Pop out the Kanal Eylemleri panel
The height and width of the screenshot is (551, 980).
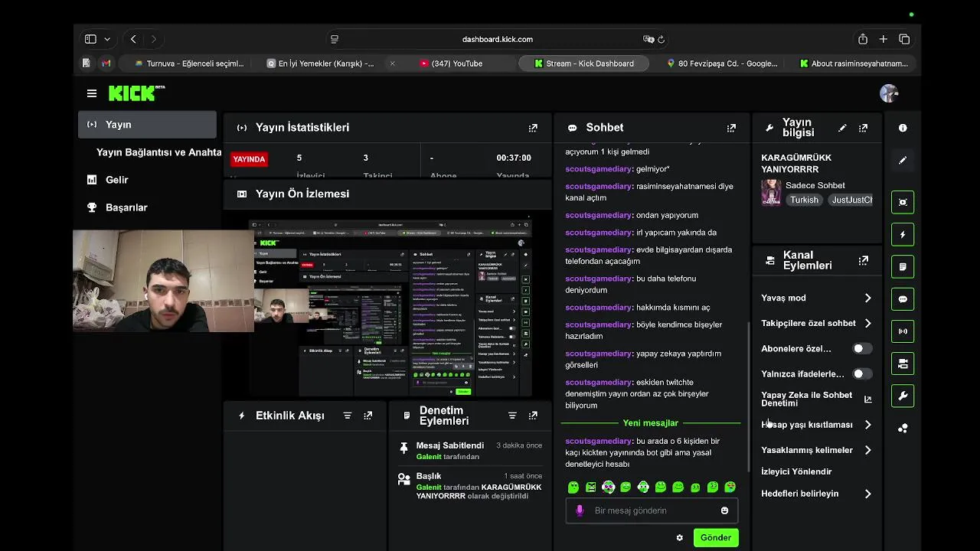click(x=863, y=260)
